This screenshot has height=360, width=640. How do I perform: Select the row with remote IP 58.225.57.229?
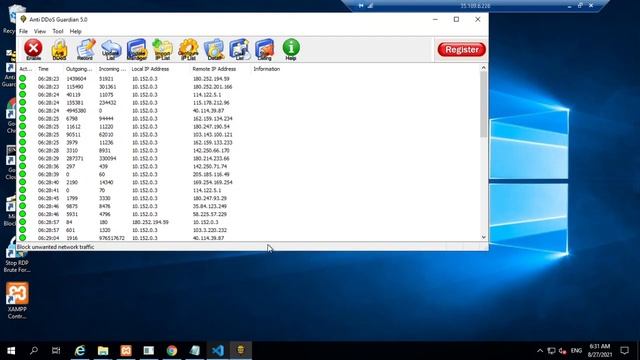[249, 214]
